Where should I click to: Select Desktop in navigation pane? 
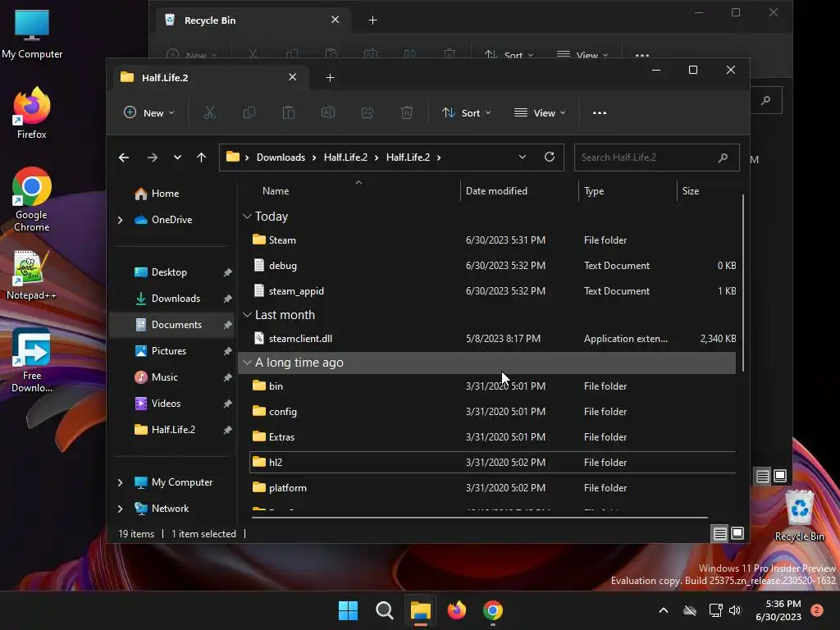[x=169, y=272]
